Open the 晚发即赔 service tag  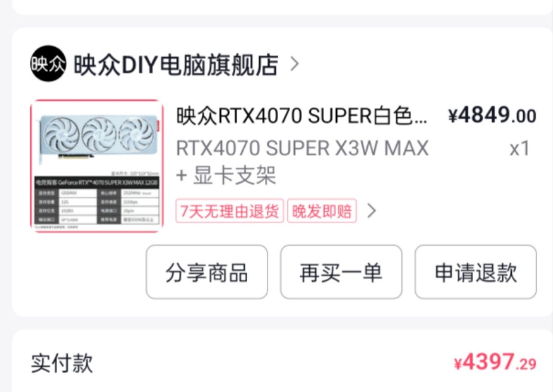322,211
